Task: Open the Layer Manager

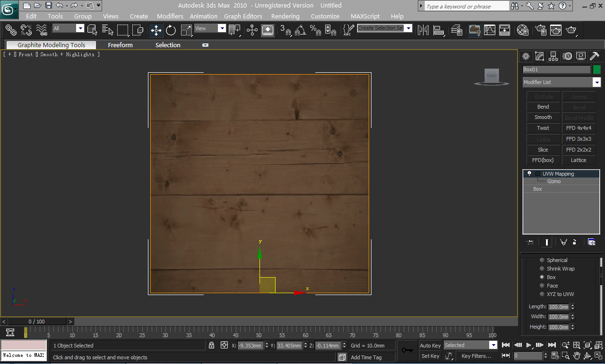Action: click(457, 30)
